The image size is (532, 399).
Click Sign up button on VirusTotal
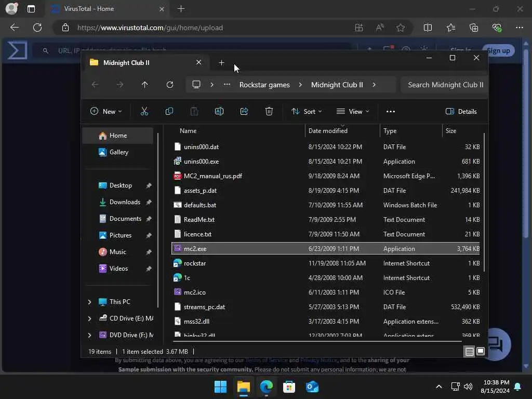[498, 50]
